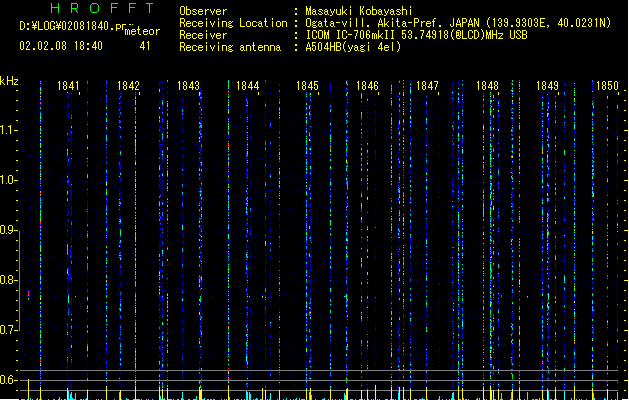
Task: Click the 0.8 kHz axis label
Action: pyautogui.click(x=7, y=280)
